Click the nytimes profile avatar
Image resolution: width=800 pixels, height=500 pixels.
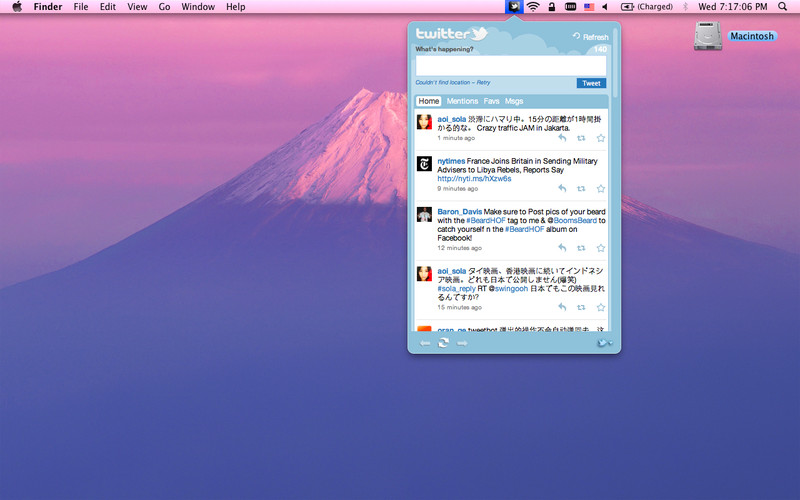click(x=424, y=164)
